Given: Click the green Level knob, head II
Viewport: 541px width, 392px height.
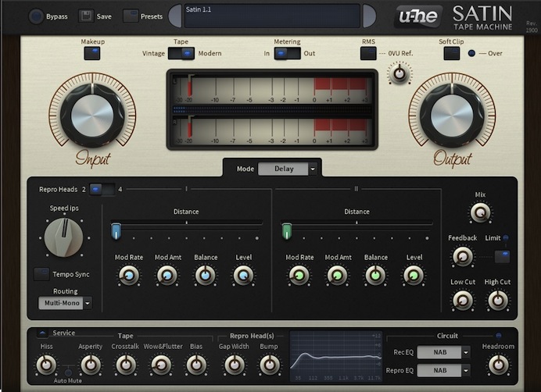Looking at the screenshot, I should (414, 276).
